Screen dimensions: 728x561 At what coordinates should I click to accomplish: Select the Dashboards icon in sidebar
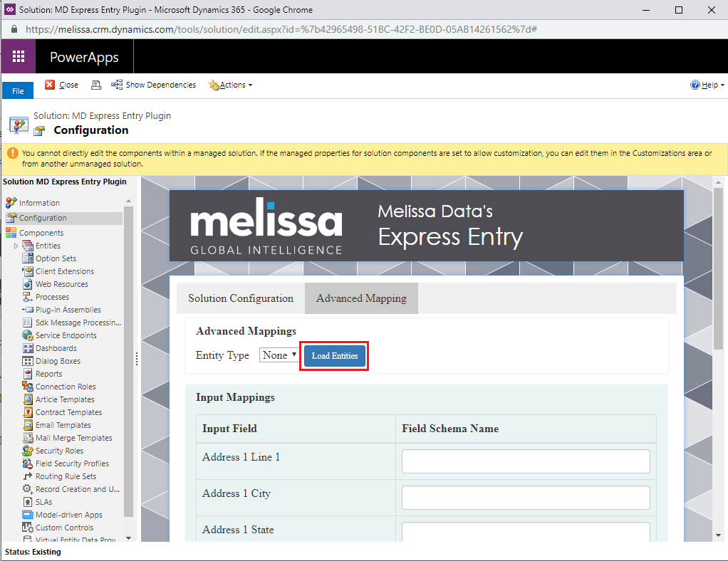coord(28,348)
